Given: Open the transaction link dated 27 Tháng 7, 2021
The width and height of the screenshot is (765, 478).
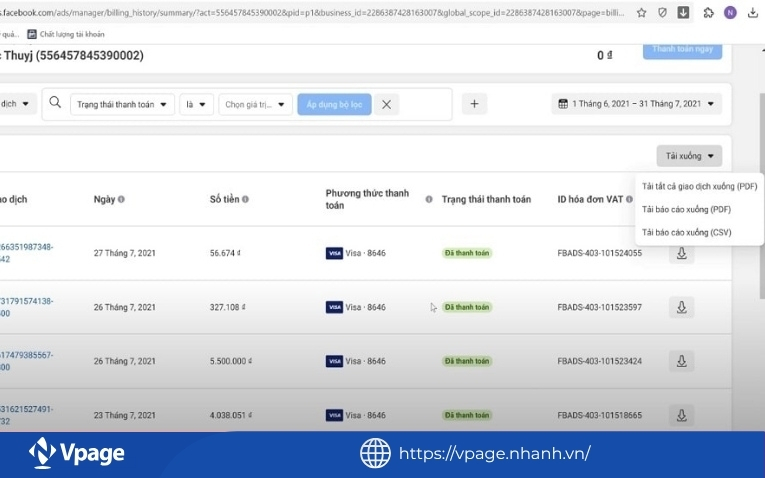Looking at the screenshot, I should (26, 253).
